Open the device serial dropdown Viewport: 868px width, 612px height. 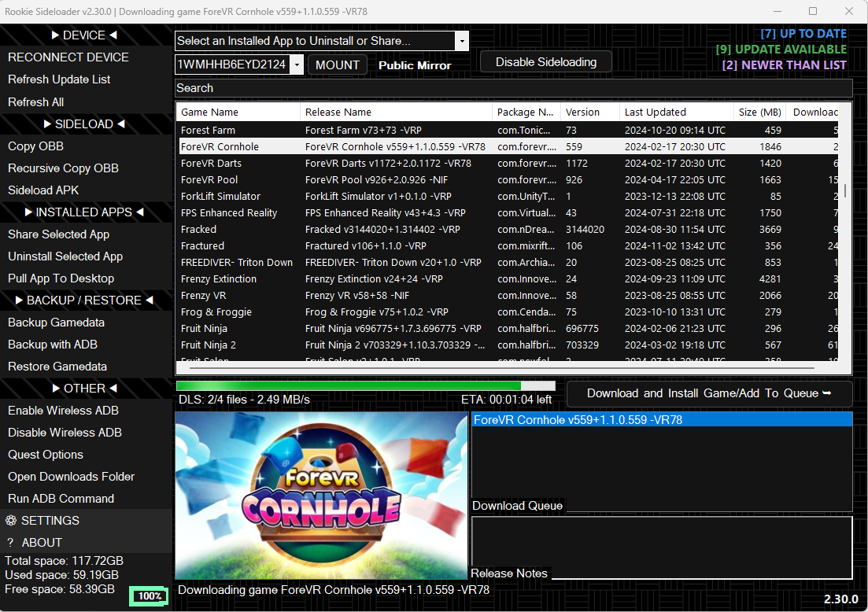click(x=297, y=65)
